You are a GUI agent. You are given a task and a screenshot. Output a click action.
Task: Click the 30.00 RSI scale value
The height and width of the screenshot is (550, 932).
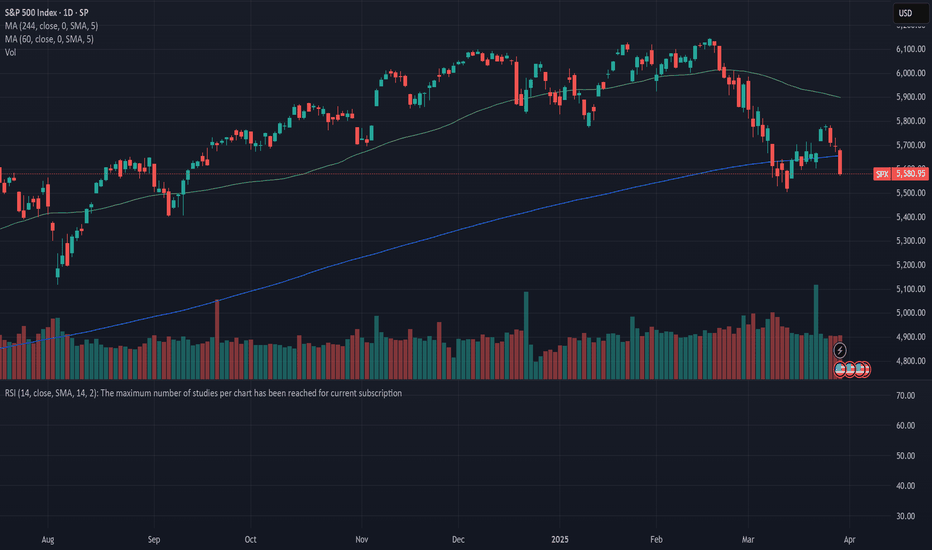906,516
